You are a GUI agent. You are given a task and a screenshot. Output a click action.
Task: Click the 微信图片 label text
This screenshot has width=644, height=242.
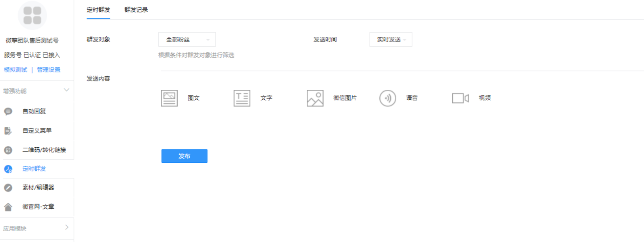pos(345,98)
